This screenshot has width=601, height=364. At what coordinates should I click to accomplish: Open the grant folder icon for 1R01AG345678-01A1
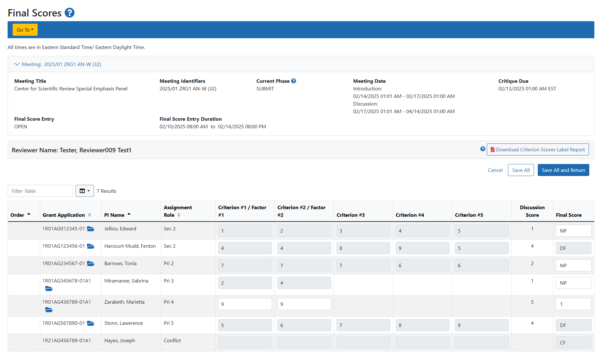click(x=49, y=288)
